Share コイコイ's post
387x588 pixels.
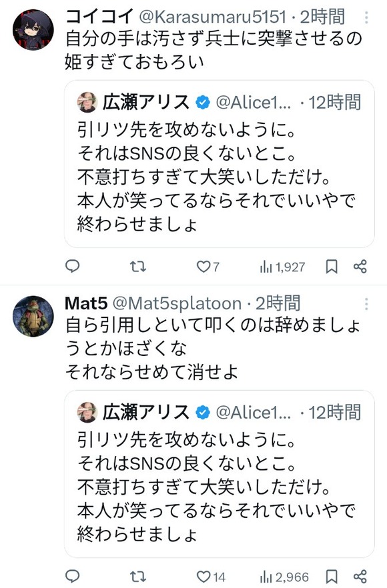(x=360, y=266)
